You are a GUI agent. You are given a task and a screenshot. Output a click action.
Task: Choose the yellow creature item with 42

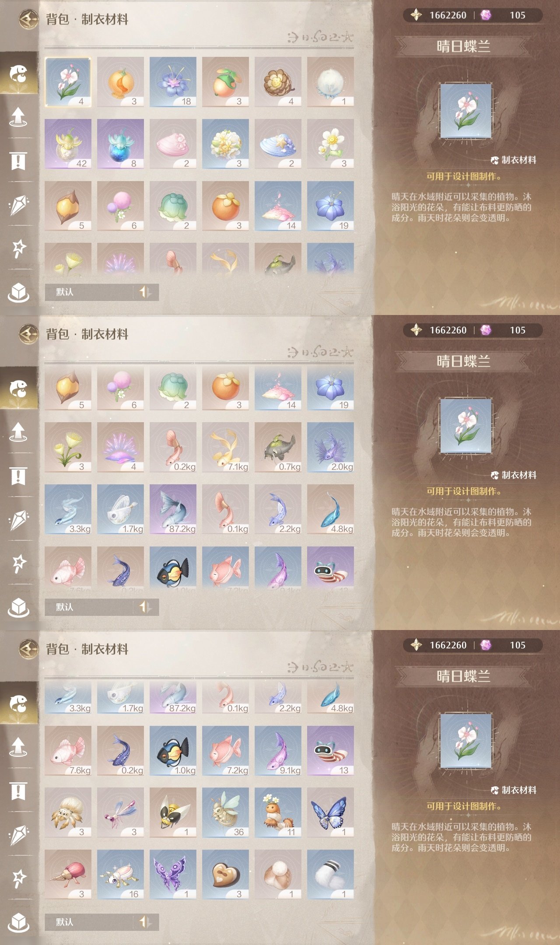tap(68, 144)
